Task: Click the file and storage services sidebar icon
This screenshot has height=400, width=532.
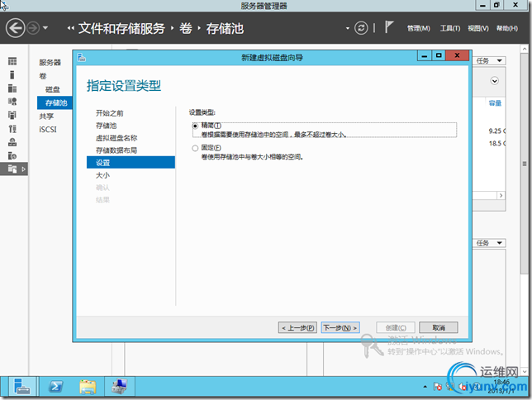Action: pos(12,169)
